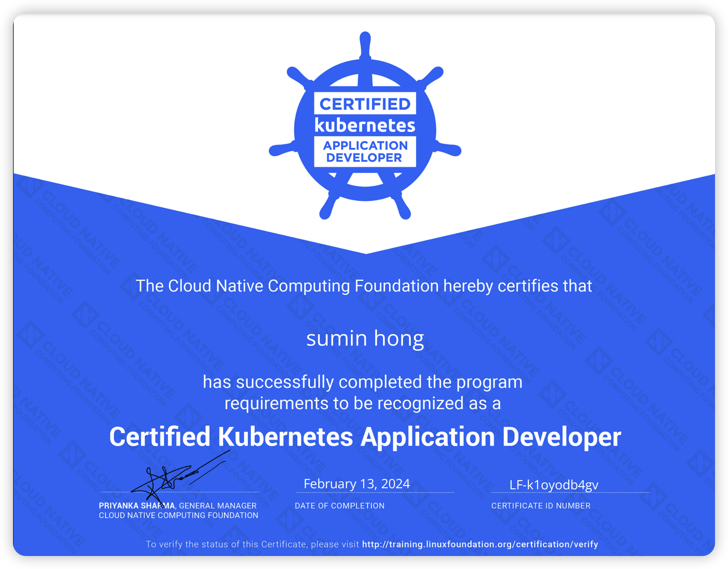Click the DATE OF COMPLETION label

(339, 506)
